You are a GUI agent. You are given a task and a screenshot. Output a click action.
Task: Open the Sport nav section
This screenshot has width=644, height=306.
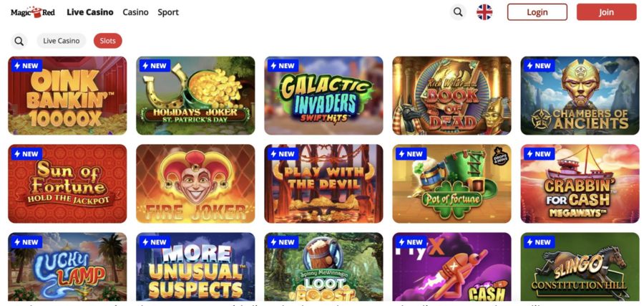168,12
